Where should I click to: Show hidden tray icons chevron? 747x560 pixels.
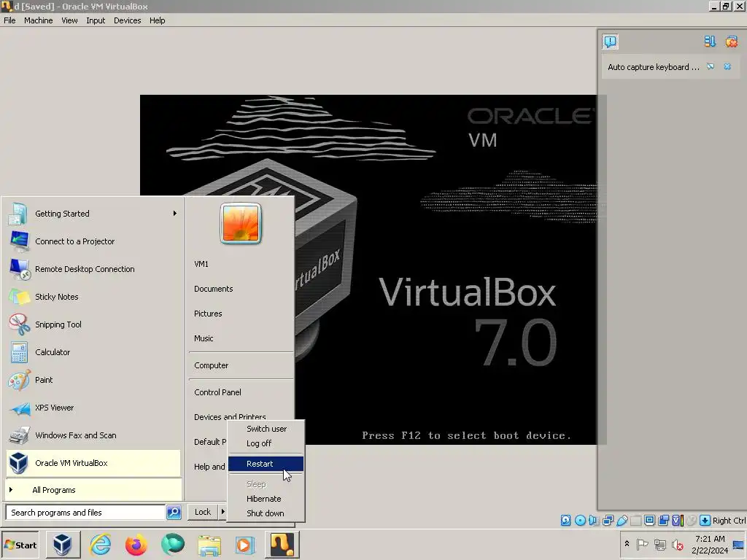(x=627, y=543)
